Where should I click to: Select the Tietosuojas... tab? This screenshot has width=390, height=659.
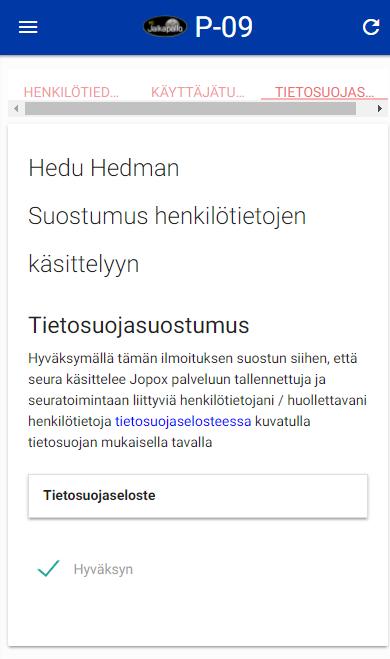click(324, 92)
